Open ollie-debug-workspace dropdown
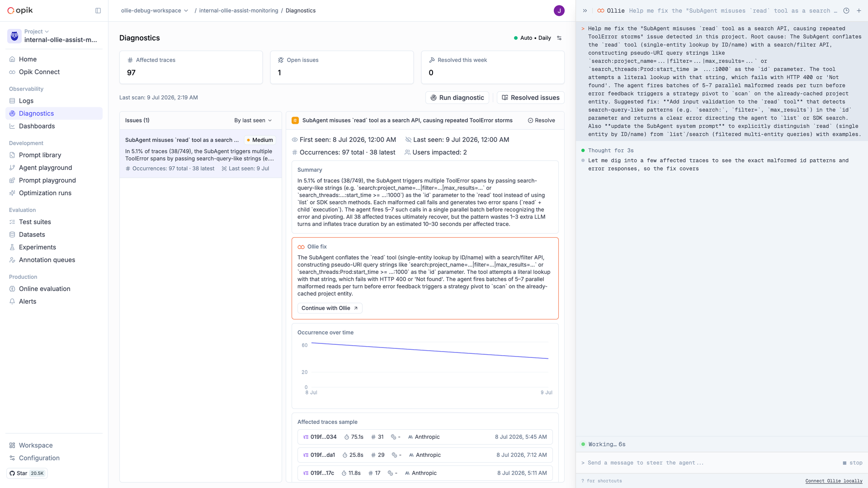This screenshot has width=868, height=488. [154, 10]
